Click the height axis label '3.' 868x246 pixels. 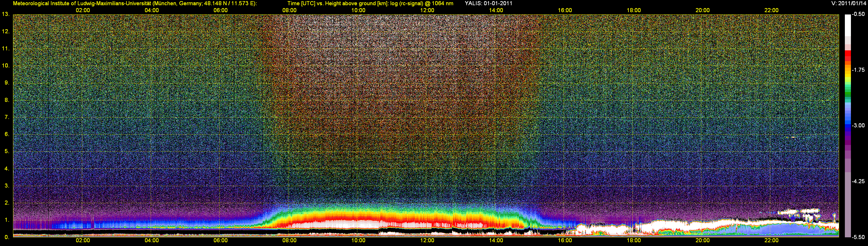7,186
